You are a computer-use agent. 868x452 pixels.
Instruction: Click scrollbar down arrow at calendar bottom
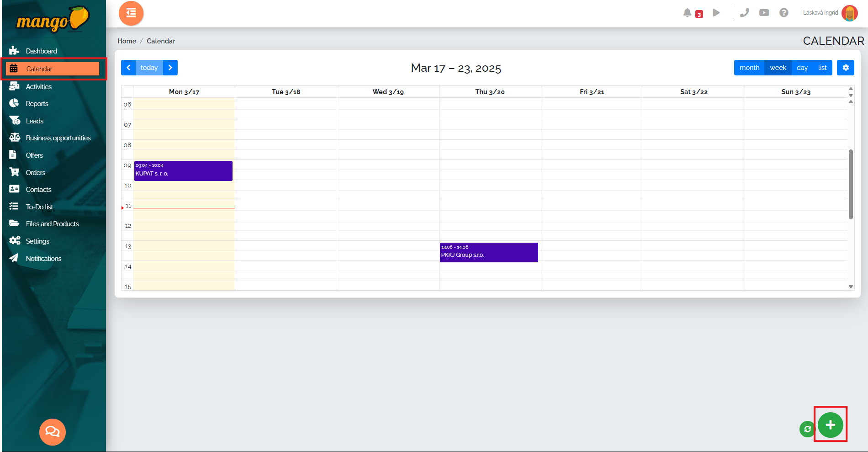(851, 287)
